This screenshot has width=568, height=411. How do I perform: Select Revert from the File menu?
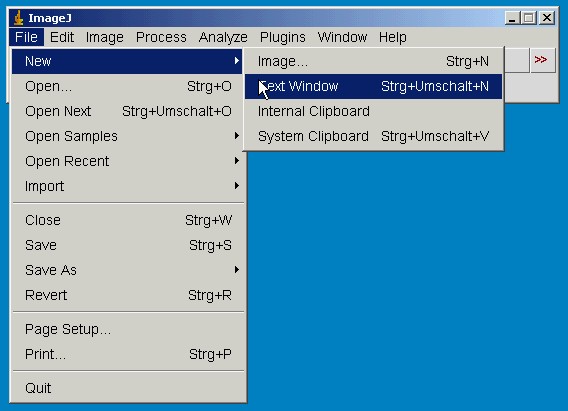click(x=127, y=295)
